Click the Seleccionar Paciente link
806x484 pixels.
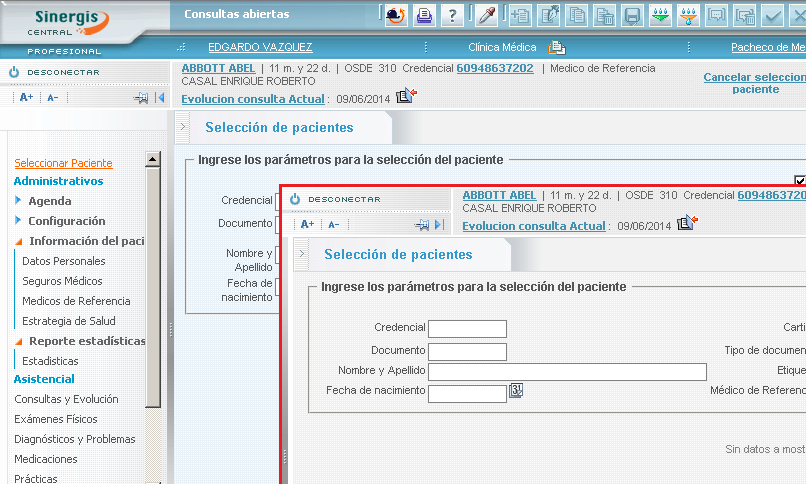point(63,163)
